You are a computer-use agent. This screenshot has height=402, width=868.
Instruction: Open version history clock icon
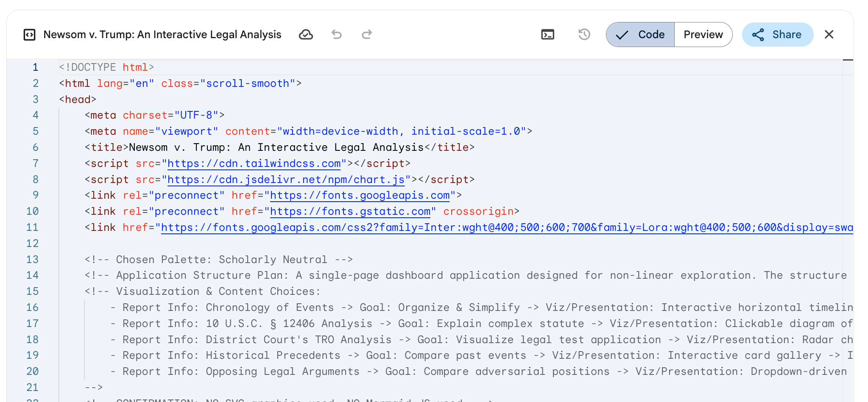click(584, 35)
